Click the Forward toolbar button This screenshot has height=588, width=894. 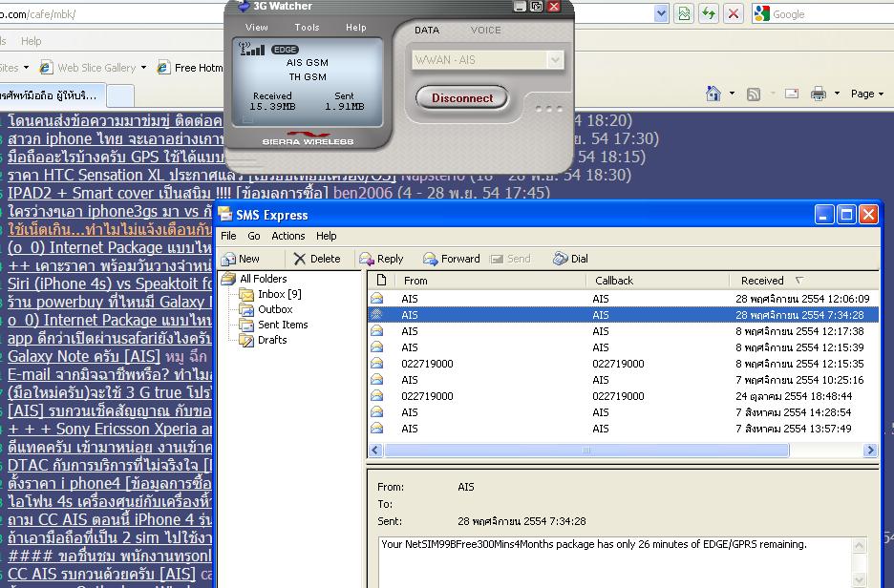pos(452,259)
